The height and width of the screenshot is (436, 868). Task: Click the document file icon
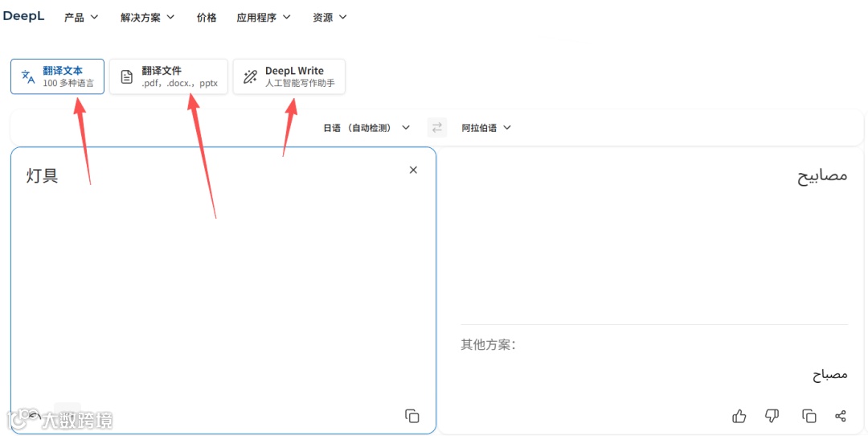click(127, 76)
